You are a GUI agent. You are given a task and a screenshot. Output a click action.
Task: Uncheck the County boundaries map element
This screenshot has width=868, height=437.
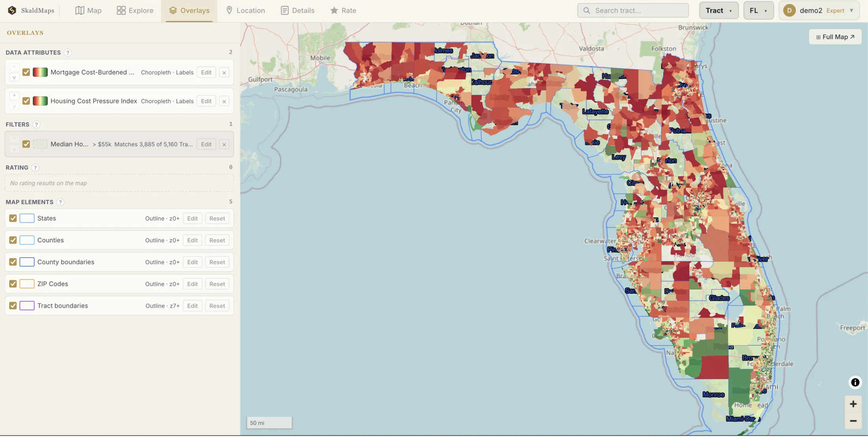pyautogui.click(x=13, y=262)
